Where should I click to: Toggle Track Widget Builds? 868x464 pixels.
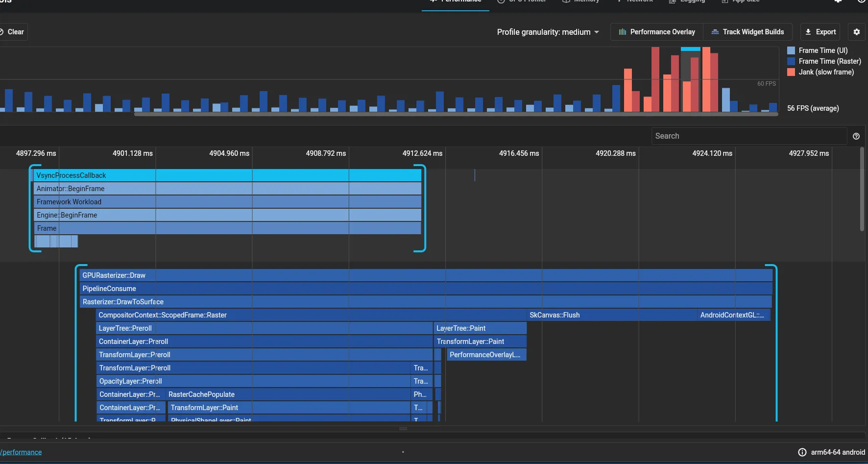[748, 32]
